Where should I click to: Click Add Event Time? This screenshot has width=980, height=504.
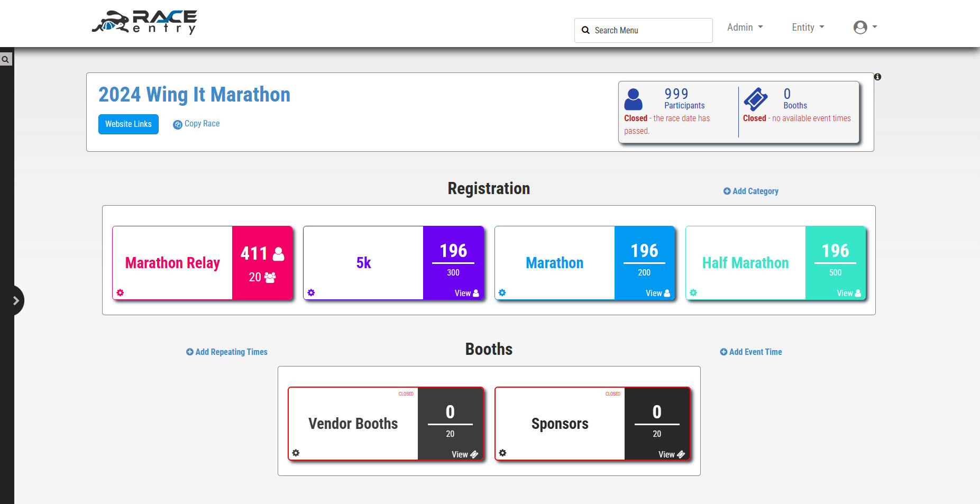click(750, 352)
